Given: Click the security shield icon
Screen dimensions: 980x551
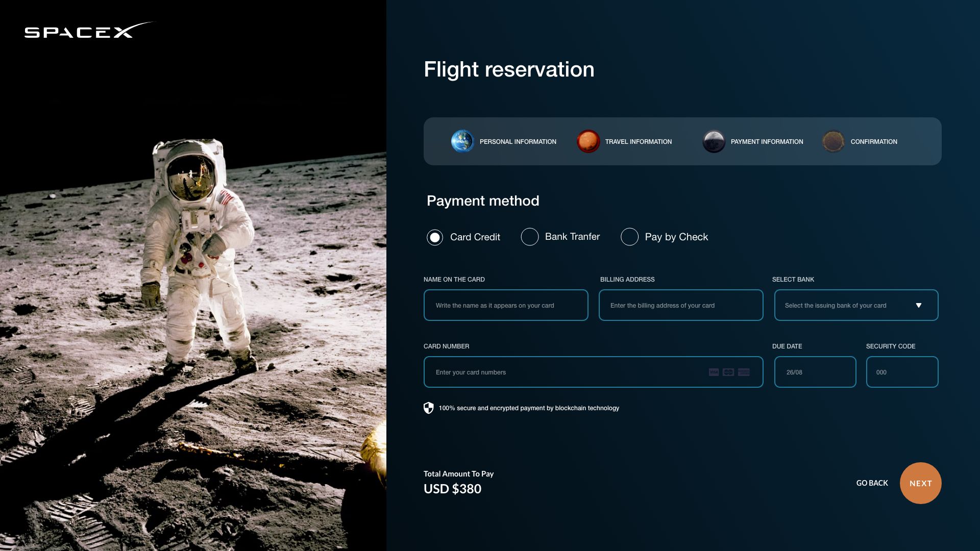Looking at the screenshot, I should (x=428, y=408).
